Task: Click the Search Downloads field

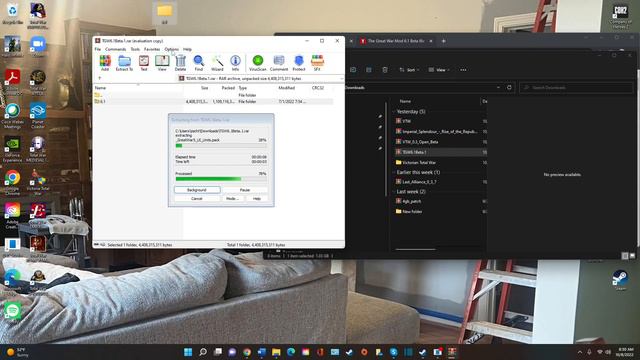Action: coord(576,87)
